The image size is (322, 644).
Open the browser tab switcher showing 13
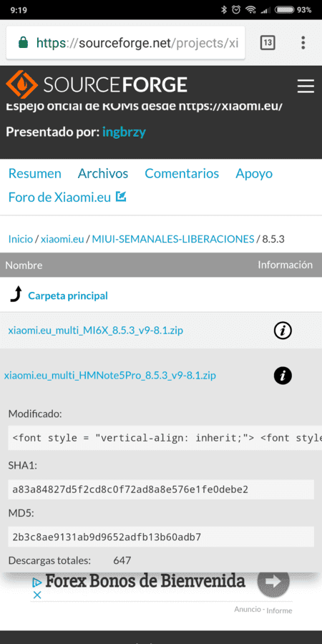coord(268,42)
